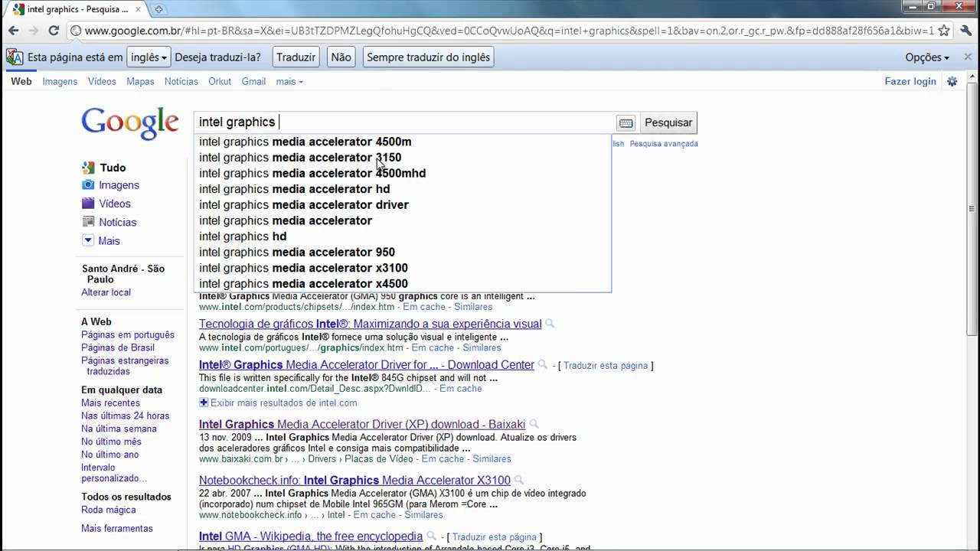Select the Vídeos icon in sidebar

88,204
